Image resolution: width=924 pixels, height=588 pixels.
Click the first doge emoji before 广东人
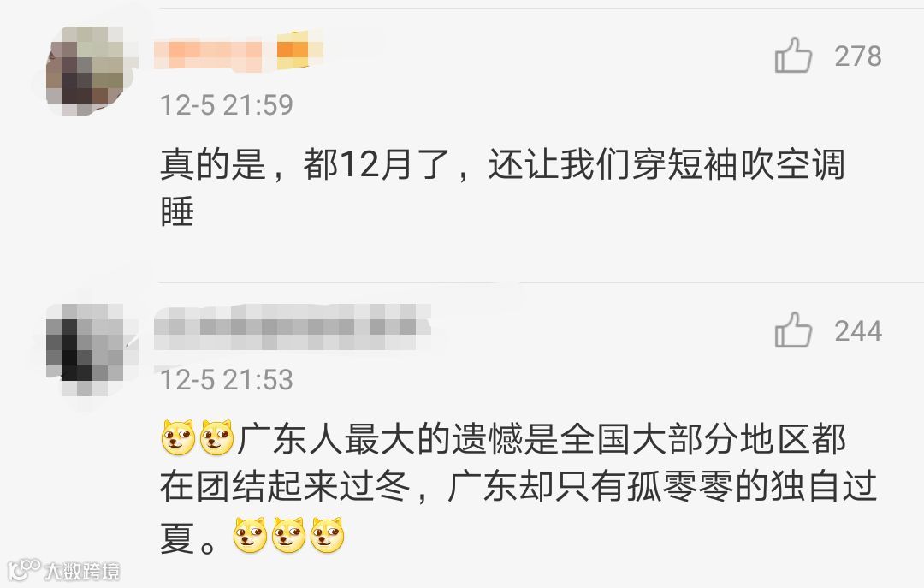[x=178, y=438]
